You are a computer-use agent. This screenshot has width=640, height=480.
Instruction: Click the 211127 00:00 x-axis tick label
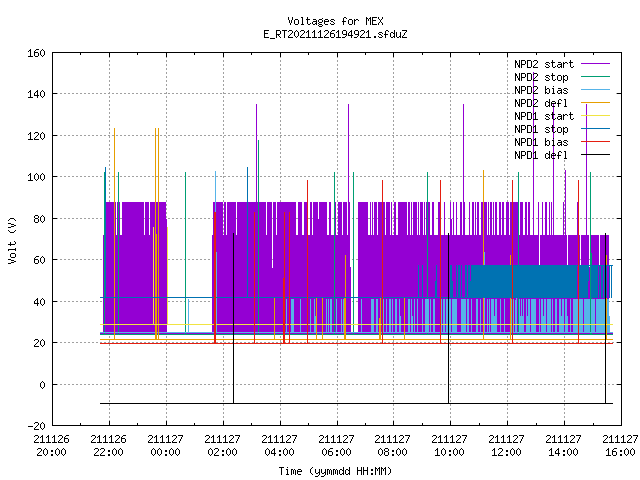coord(165,446)
